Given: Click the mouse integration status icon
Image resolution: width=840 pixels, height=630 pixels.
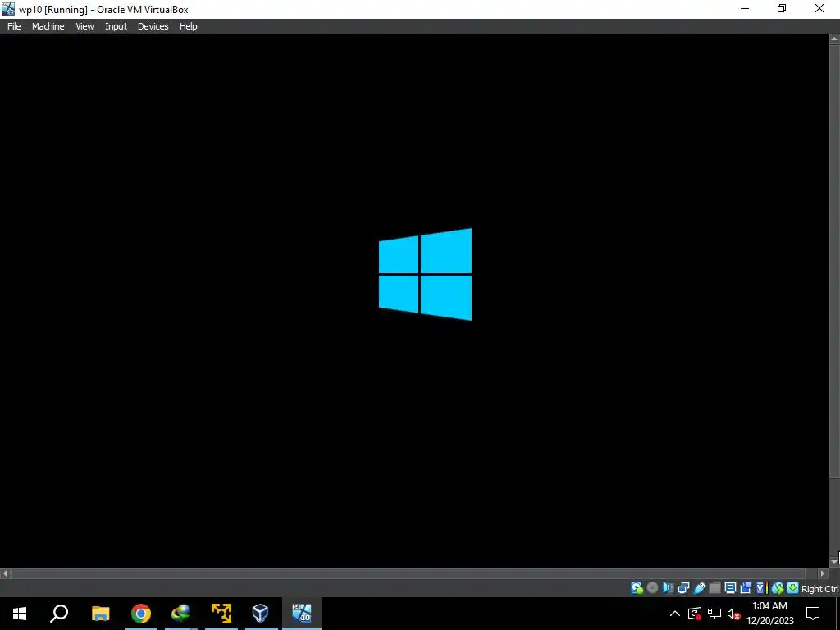Looking at the screenshot, I should pyautogui.click(x=778, y=588).
